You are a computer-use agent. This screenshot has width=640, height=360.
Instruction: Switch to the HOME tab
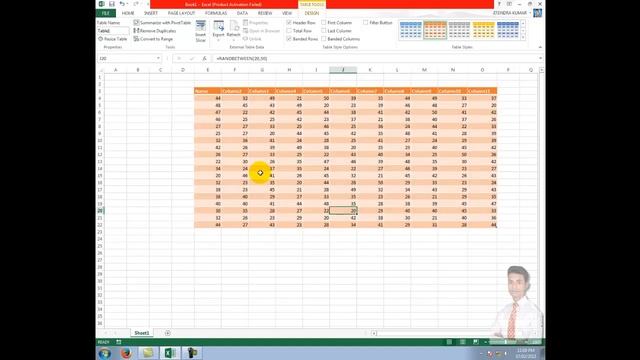[128, 13]
